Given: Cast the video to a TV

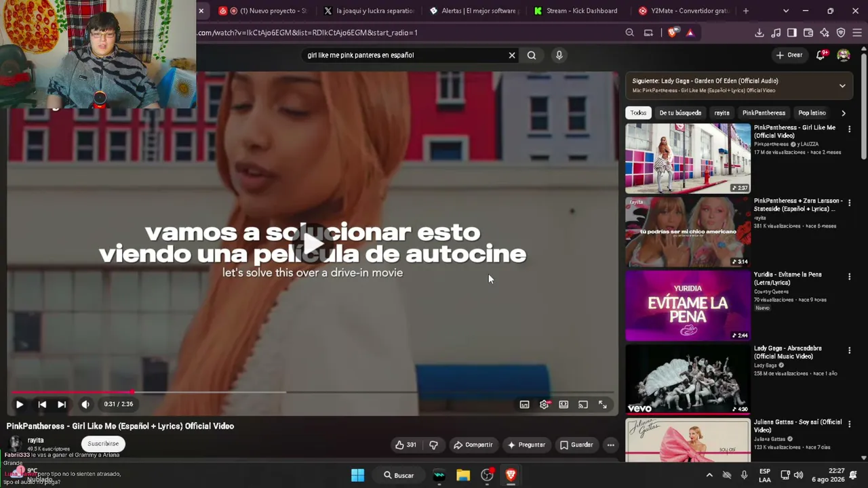Looking at the screenshot, I should coord(583,405).
